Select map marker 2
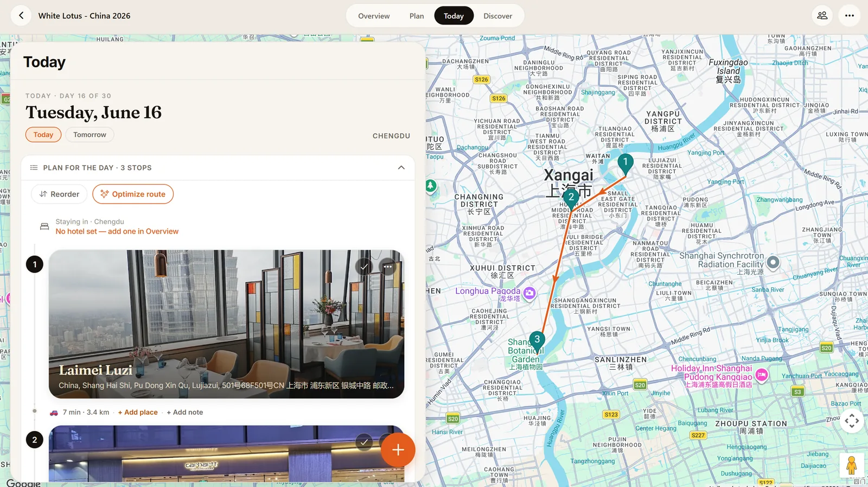Image resolution: width=868 pixels, height=487 pixels. click(x=571, y=200)
